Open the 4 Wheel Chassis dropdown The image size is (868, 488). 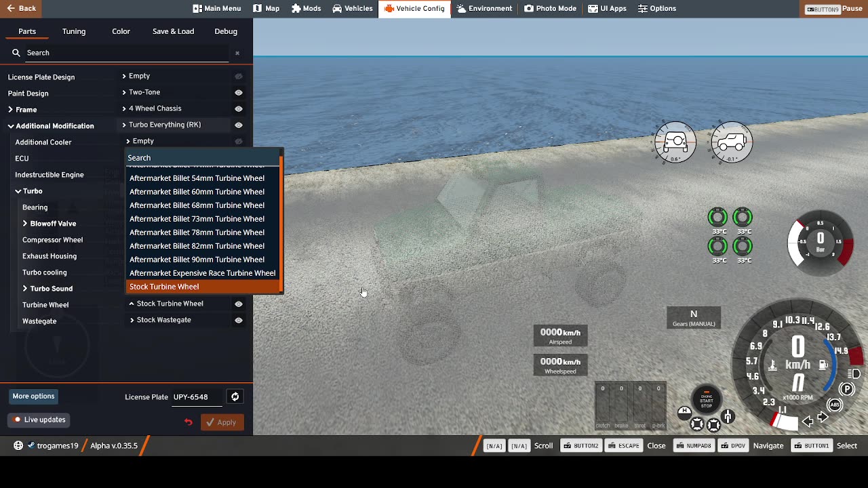pyautogui.click(x=176, y=108)
